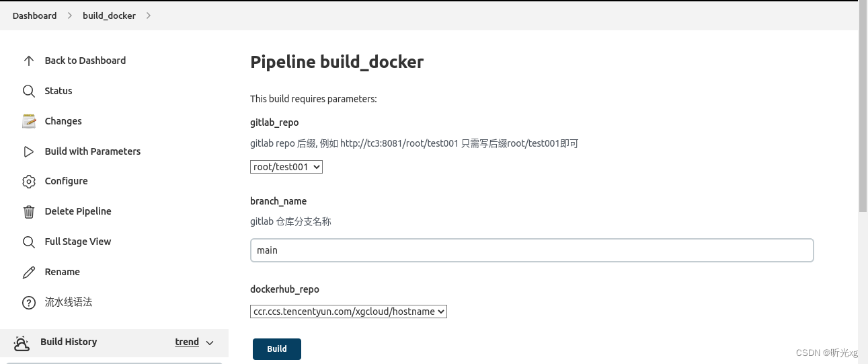
Task: Click the branch_name text field
Action: [x=532, y=250]
